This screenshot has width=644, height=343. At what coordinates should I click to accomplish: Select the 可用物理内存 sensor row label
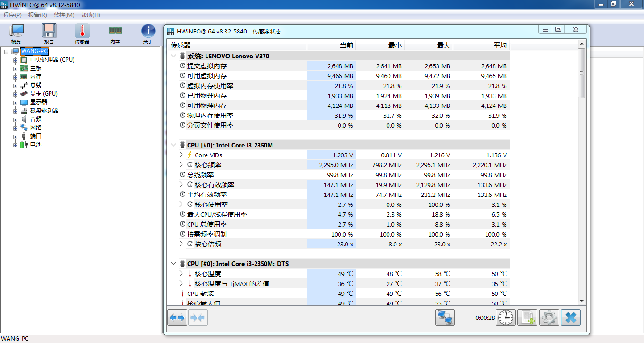pyautogui.click(x=207, y=106)
